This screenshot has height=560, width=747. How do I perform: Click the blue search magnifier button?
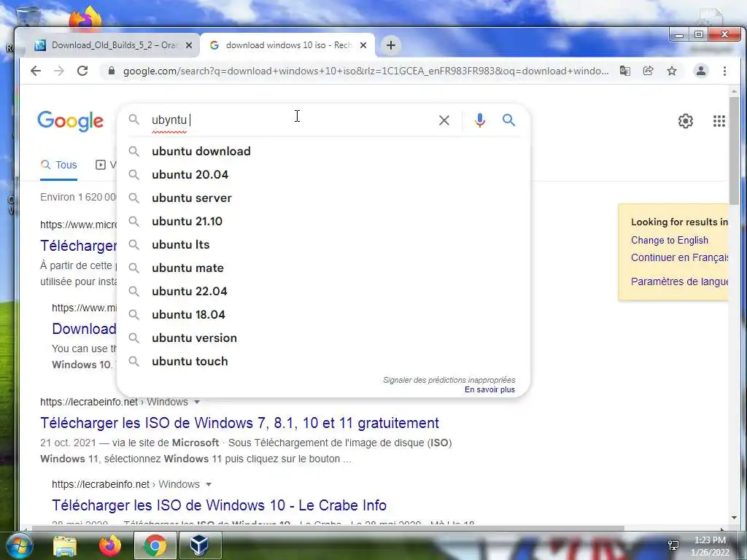508,120
